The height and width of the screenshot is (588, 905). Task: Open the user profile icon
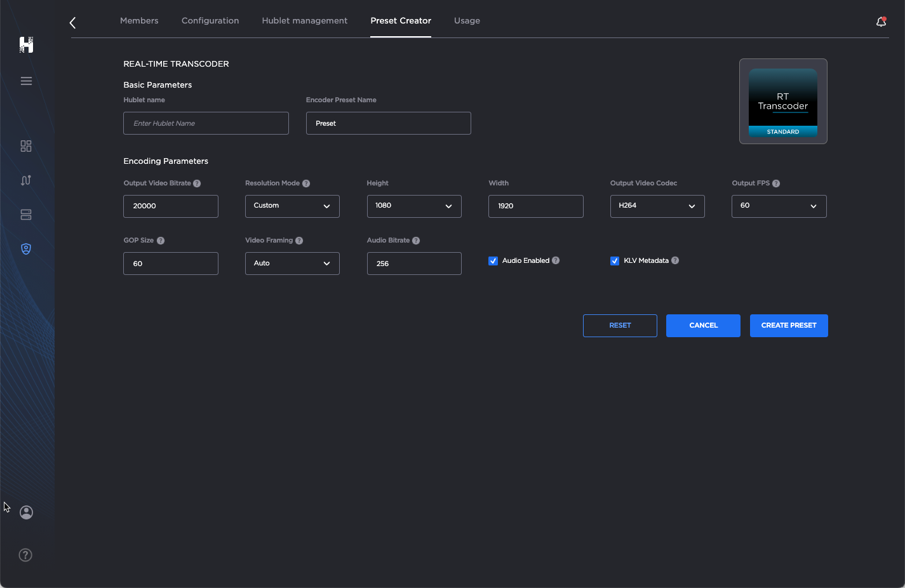pos(26,512)
